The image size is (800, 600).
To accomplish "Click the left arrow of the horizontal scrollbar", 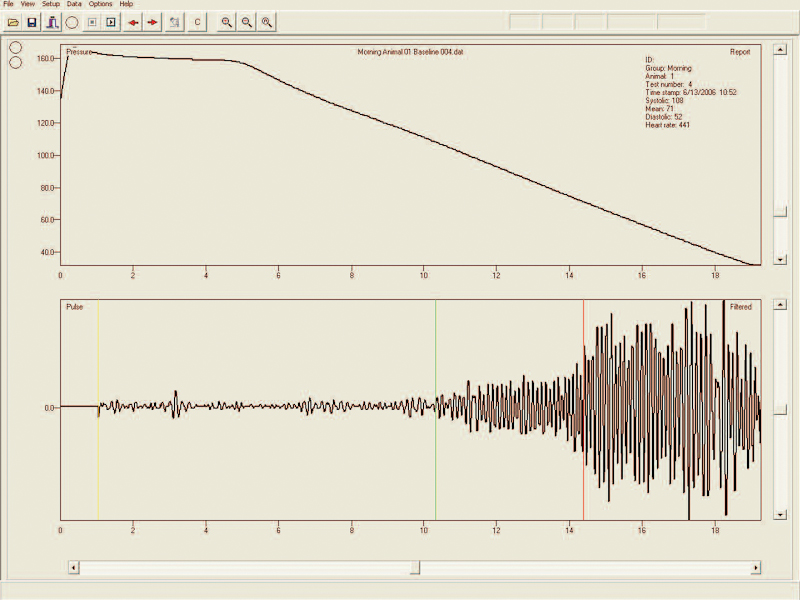I will (x=74, y=567).
